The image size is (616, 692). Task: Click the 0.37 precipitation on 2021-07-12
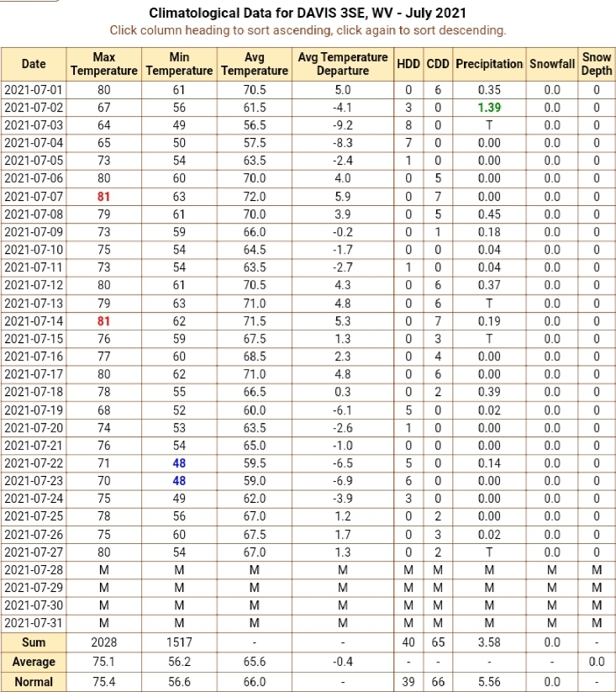coord(489,285)
